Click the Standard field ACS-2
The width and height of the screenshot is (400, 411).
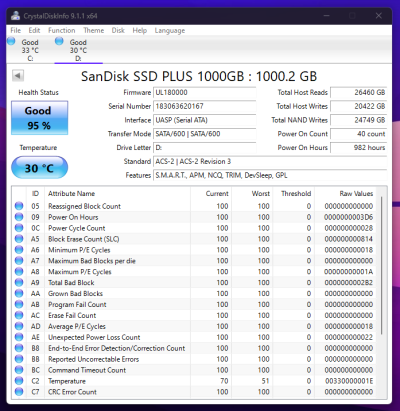(270, 162)
